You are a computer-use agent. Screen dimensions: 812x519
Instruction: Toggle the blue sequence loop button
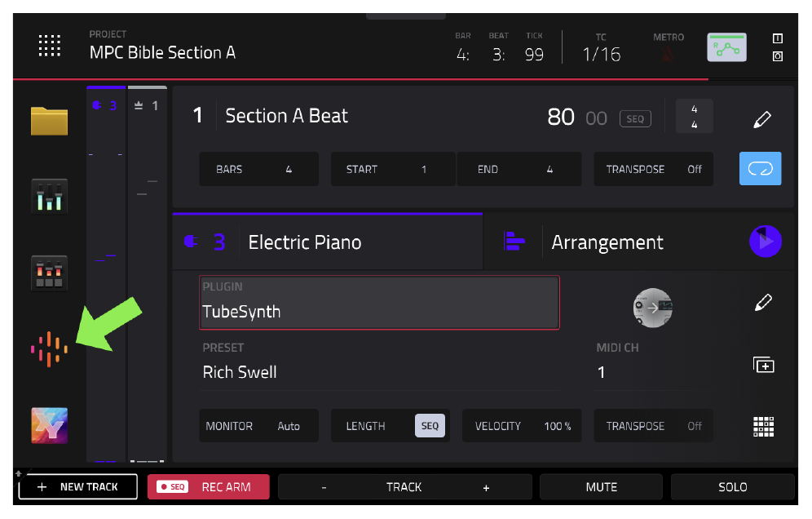coord(760,168)
